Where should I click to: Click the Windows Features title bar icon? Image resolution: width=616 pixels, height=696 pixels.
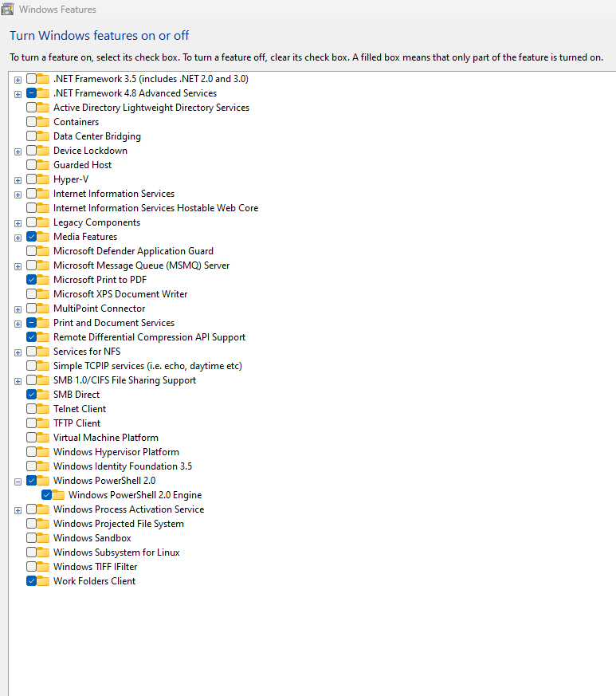pos(7,9)
